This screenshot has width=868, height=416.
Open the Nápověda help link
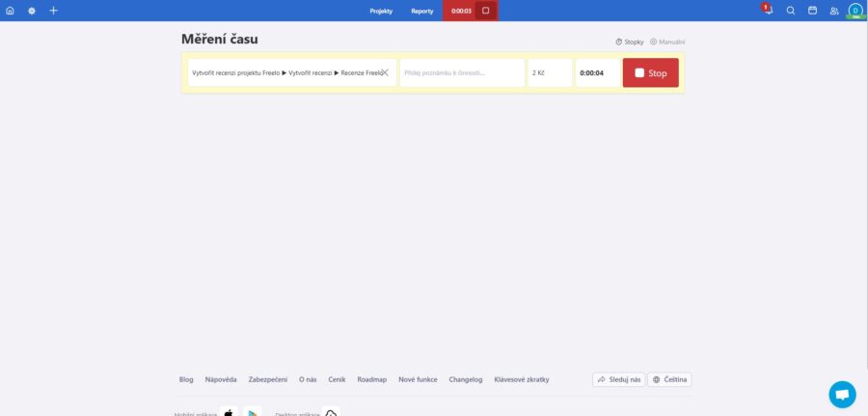221,379
